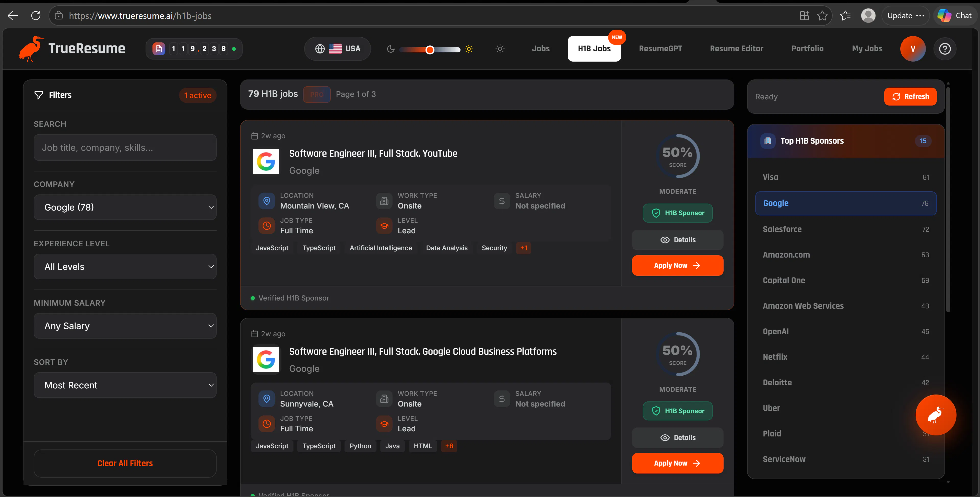
Task: Click the browser back arrow
Action: pos(13,16)
